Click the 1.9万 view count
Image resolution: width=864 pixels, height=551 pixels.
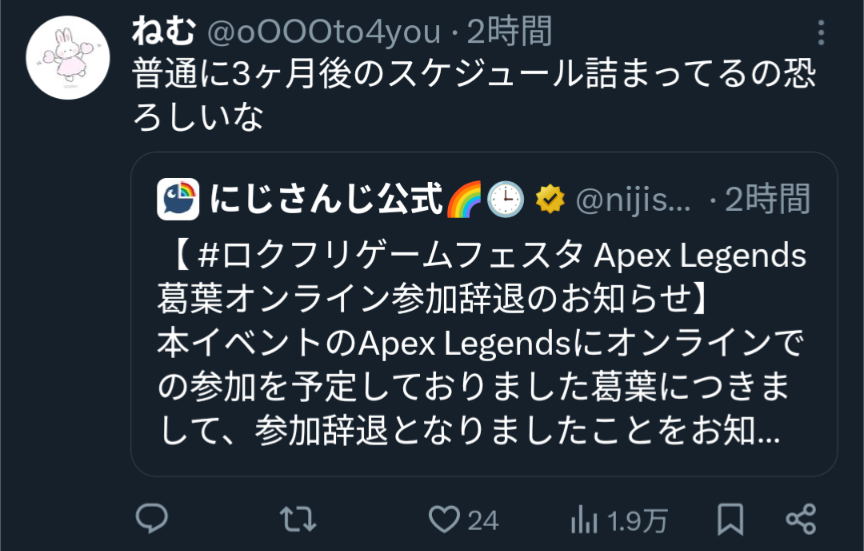point(636,520)
